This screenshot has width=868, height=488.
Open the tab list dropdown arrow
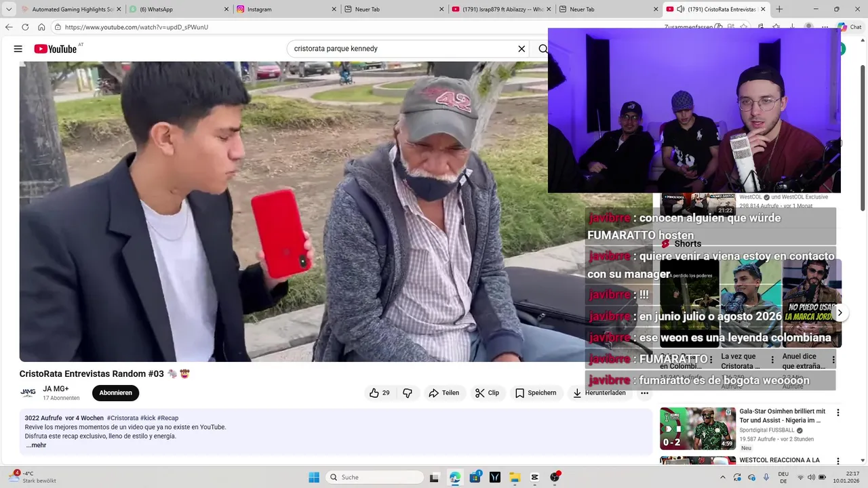[9, 9]
